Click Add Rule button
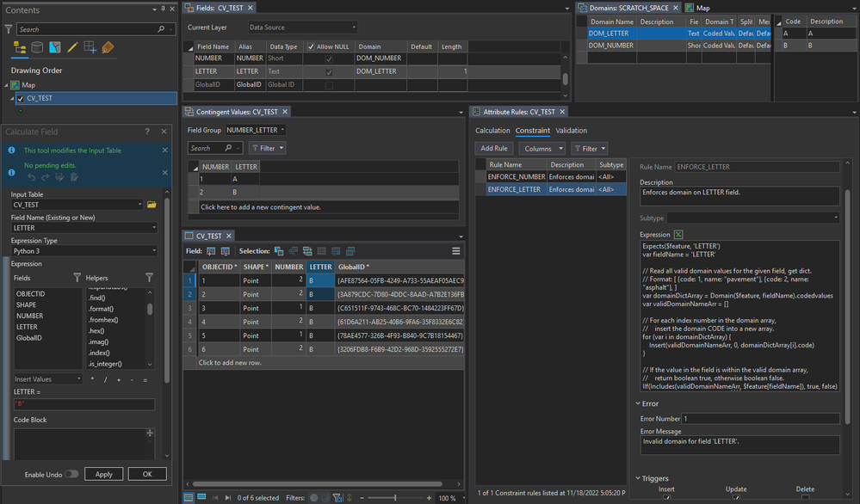The width and height of the screenshot is (860, 504). pos(494,148)
